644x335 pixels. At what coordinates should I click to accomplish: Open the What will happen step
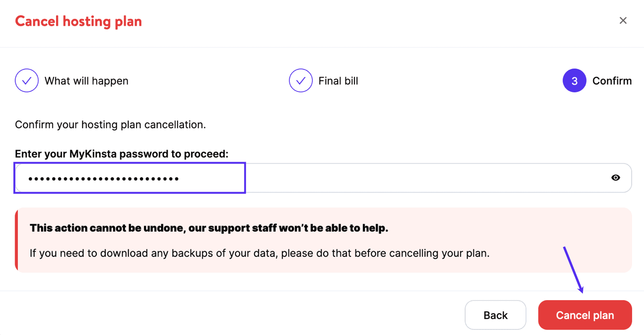(86, 80)
